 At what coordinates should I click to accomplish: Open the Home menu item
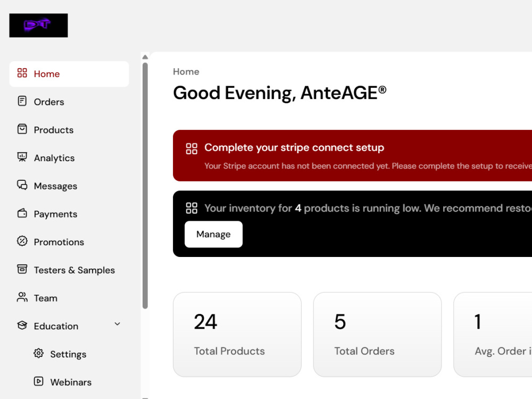coord(69,74)
